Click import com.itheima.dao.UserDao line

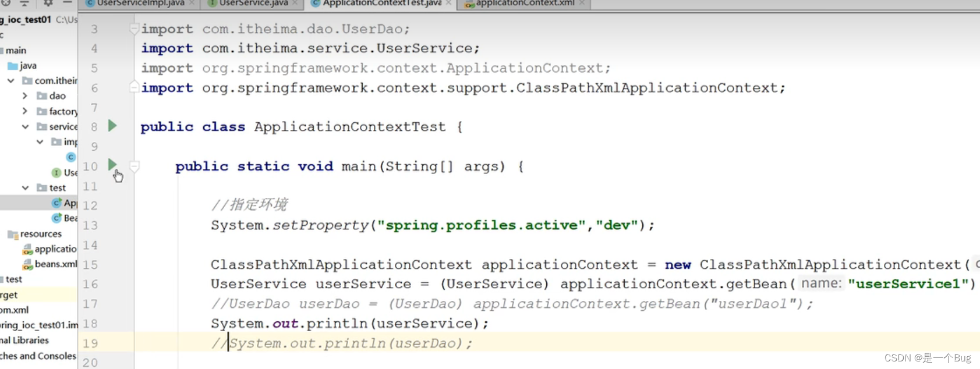coord(275,29)
